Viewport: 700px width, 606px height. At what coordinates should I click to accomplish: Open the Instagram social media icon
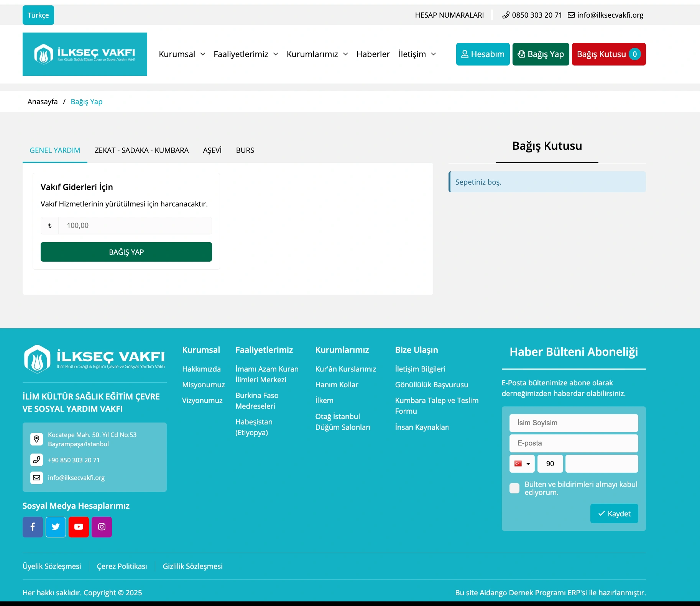point(102,527)
